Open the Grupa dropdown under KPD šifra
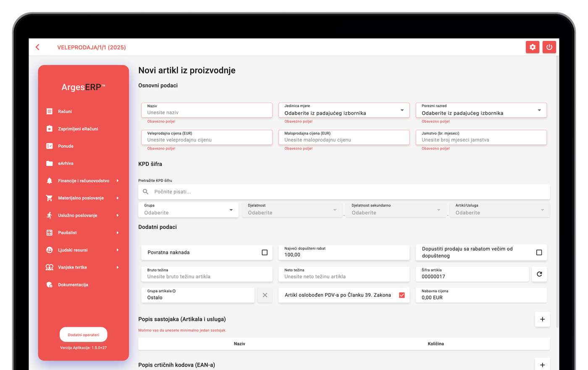Image resolution: width=588 pixels, height=370 pixels. click(x=189, y=210)
